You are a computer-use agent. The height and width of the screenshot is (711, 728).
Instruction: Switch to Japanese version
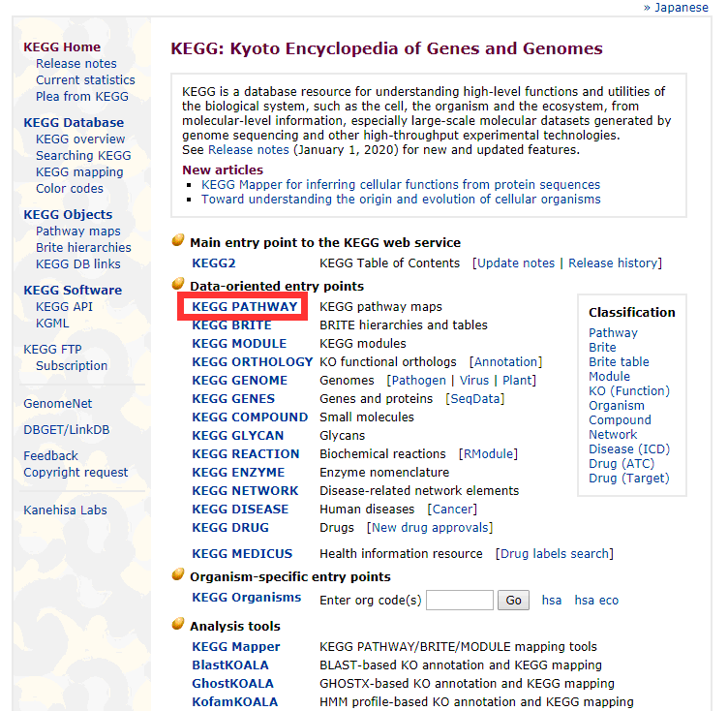[682, 8]
